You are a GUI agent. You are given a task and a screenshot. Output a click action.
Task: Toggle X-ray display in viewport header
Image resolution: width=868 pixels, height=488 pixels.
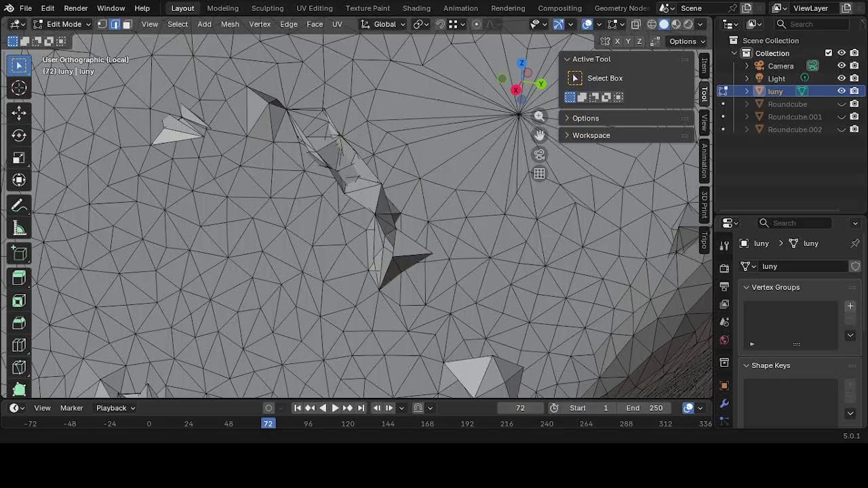click(x=635, y=24)
